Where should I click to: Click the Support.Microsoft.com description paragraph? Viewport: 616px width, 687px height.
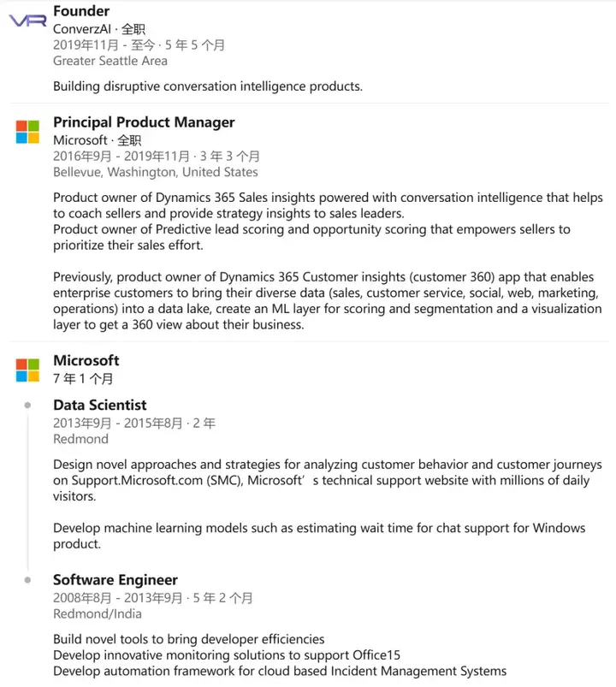[328, 480]
